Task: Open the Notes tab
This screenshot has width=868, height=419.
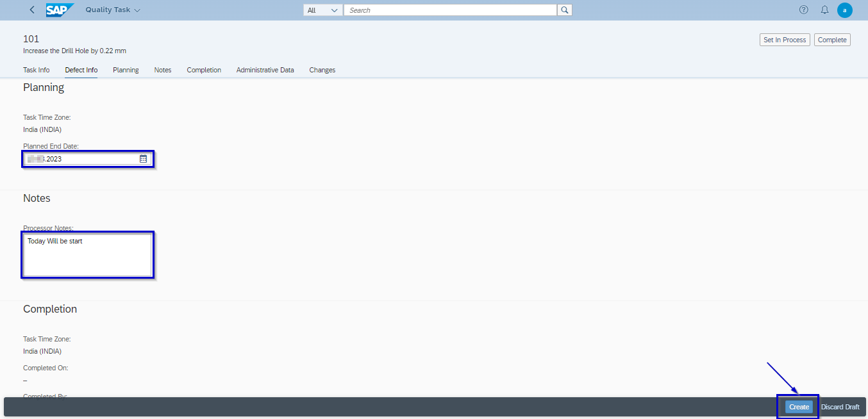Action: coord(163,70)
